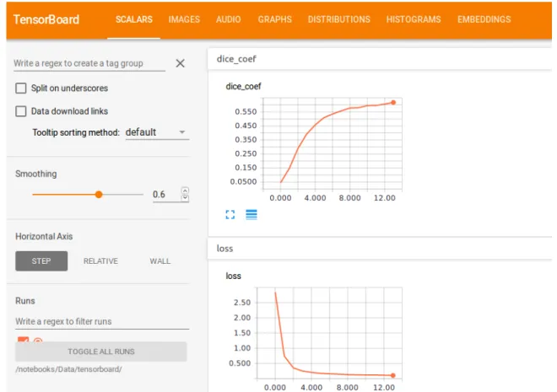Image resolution: width=557 pixels, height=392 pixels.
Task: Increase the smoothing value using up arrow
Action: pyautogui.click(x=185, y=191)
